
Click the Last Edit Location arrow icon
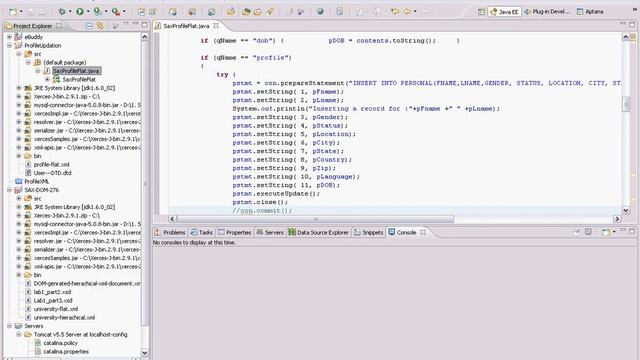click(x=395, y=12)
